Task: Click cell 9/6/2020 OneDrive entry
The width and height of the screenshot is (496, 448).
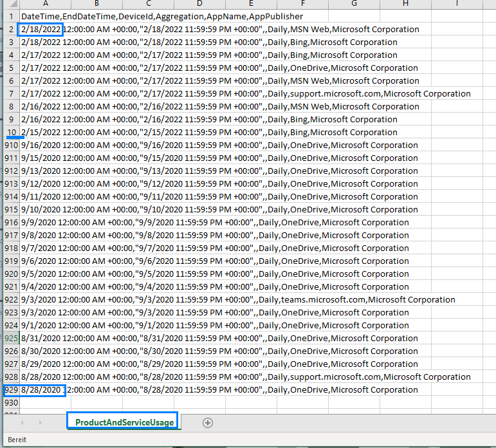Action: pos(215,261)
